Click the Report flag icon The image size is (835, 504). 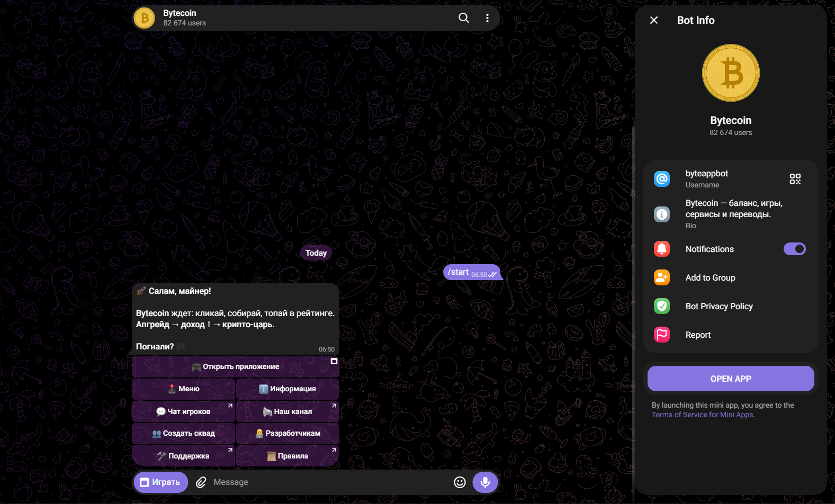click(662, 335)
